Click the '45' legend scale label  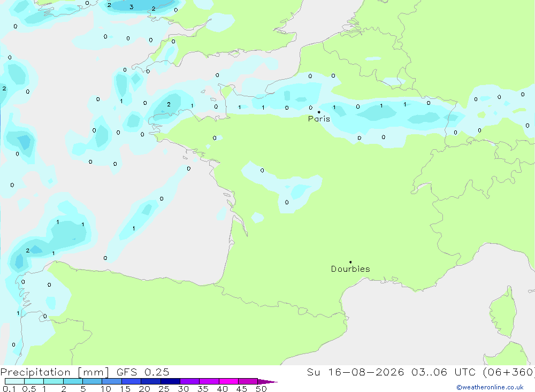242,389
